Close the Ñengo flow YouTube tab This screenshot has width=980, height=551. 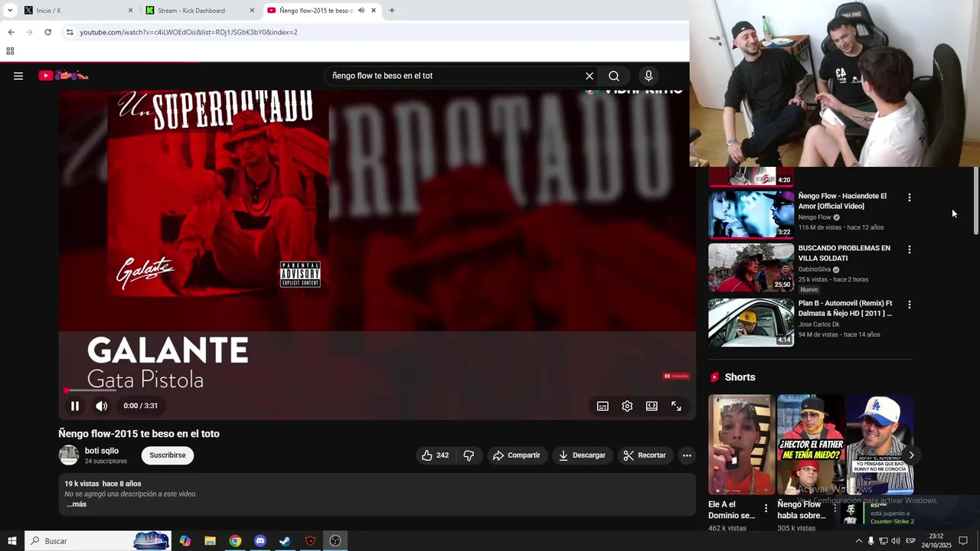[374, 11]
